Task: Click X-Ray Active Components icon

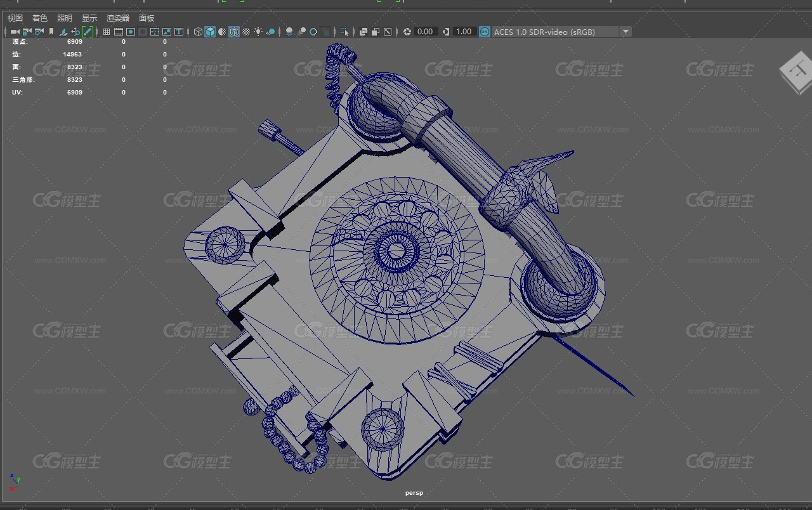Action: tap(376, 32)
